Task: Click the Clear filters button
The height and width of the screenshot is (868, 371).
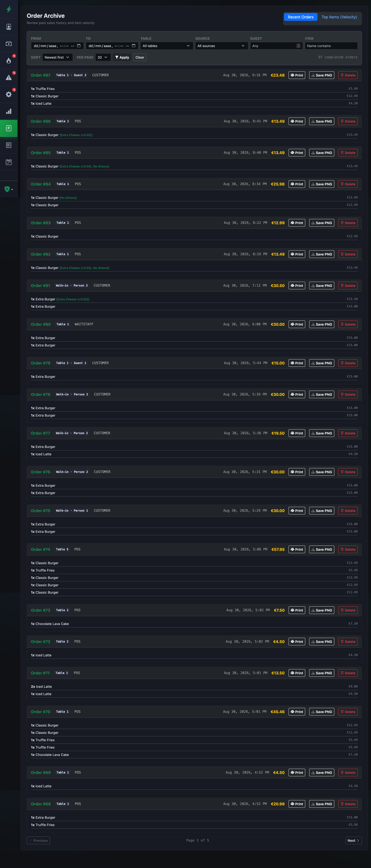Action: point(140,57)
